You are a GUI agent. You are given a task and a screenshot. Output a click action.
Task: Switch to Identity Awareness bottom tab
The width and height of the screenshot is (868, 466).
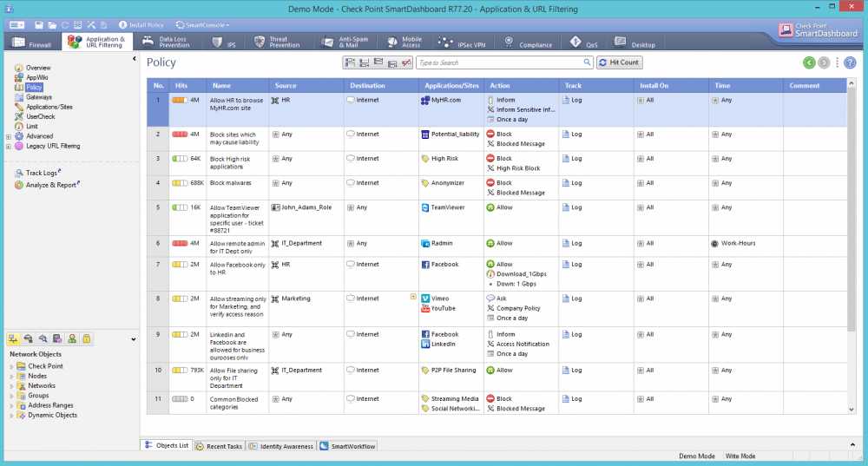(281, 446)
